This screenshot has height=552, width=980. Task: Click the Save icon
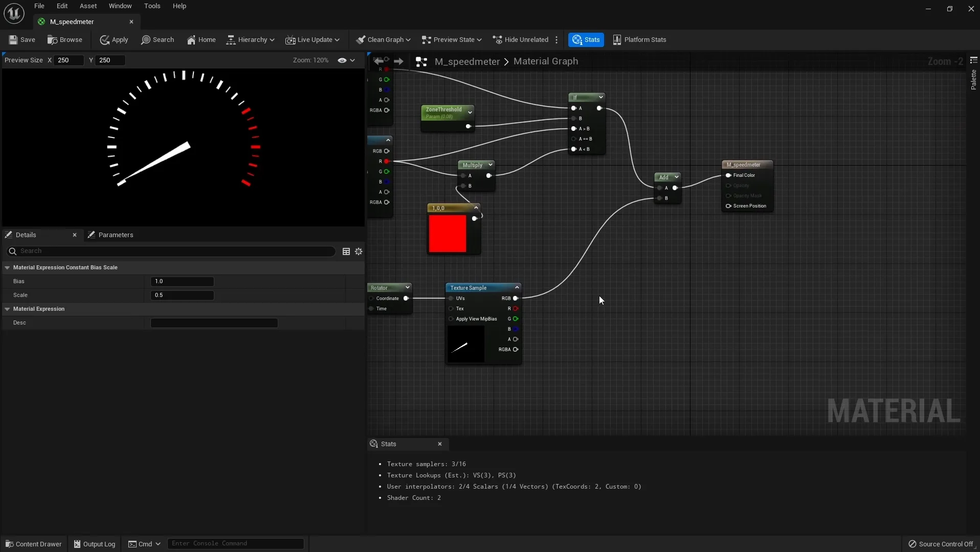click(x=21, y=39)
